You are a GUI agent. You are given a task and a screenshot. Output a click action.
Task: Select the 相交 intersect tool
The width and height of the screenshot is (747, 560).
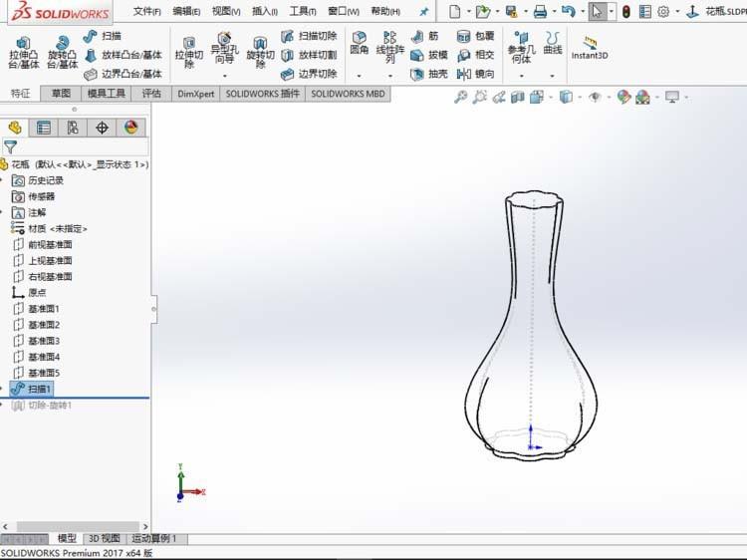(475, 55)
